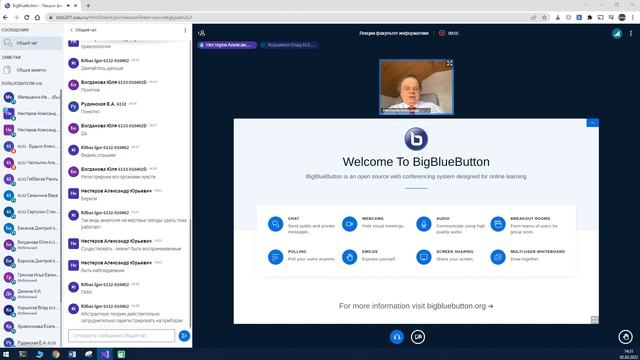Click the Polling feature icon on slide
Viewport: 640px width, 360px height.
pos(276,257)
